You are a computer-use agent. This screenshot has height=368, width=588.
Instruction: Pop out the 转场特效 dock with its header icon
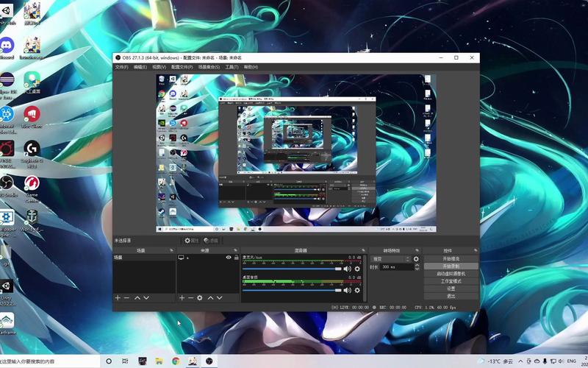click(x=417, y=250)
